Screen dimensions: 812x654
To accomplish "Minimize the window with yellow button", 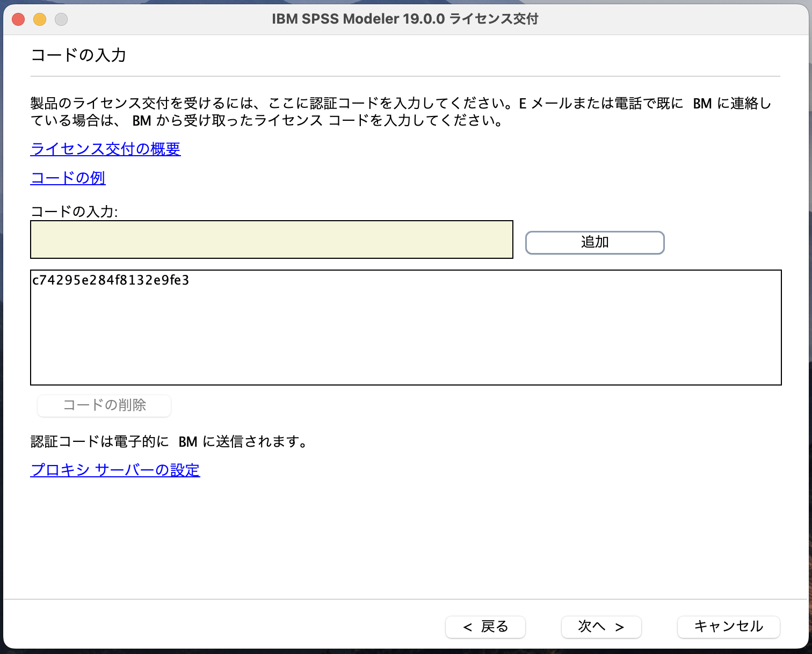I will pos(40,19).
